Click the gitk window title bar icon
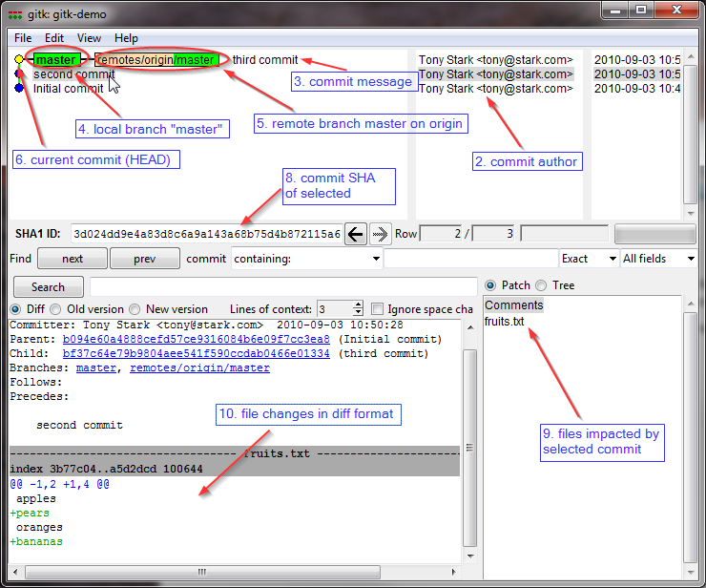The height and width of the screenshot is (588, 706). click(14, 14)
